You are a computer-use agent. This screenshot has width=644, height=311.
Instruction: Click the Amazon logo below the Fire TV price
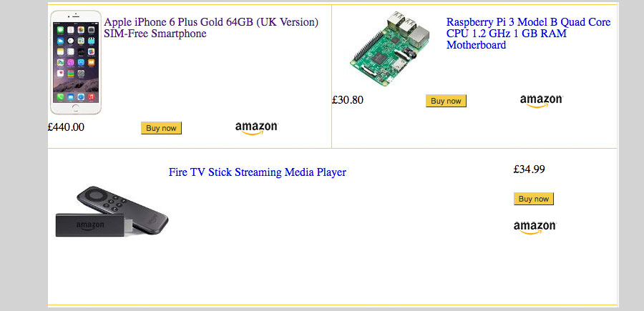point(535,227)
